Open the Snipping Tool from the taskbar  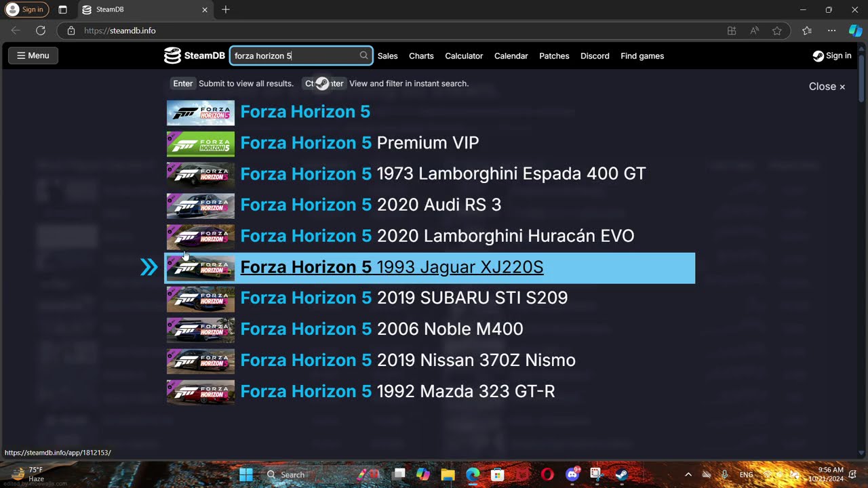(x=596, y=474)
